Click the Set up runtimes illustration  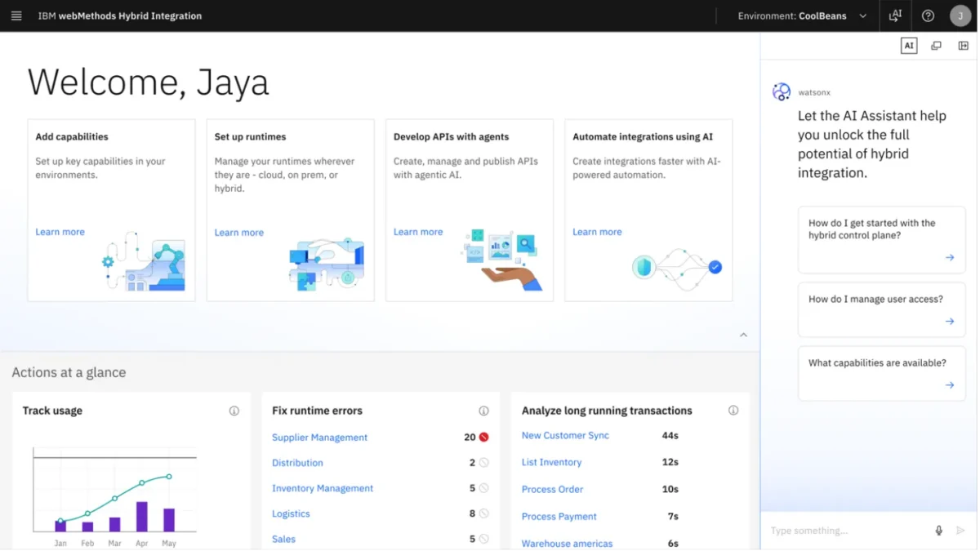[x=327, y=264]
